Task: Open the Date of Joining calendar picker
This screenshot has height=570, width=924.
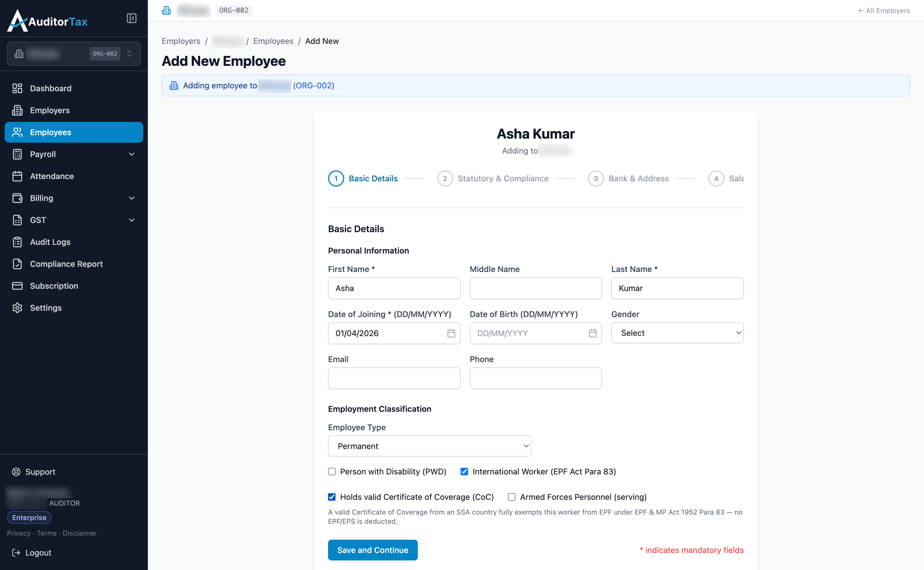Action: (x=451, y=333)
